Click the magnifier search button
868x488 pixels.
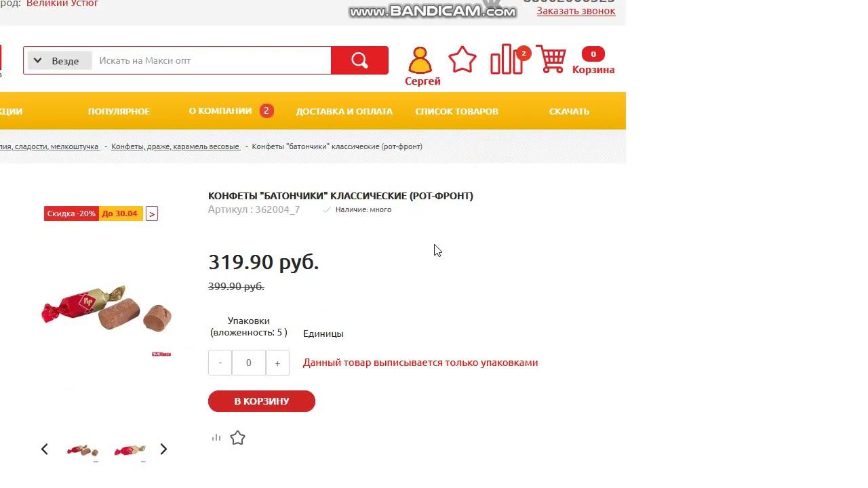[359, 60]
